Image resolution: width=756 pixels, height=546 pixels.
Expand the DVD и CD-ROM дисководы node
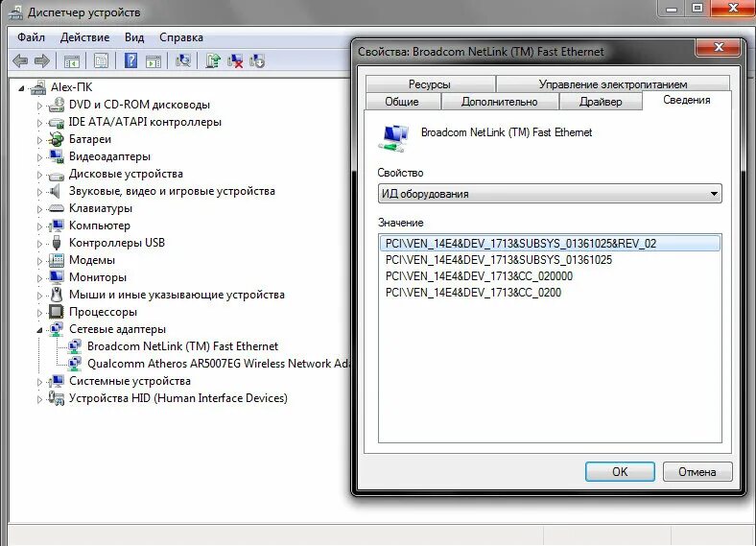(x=39, y=106)
